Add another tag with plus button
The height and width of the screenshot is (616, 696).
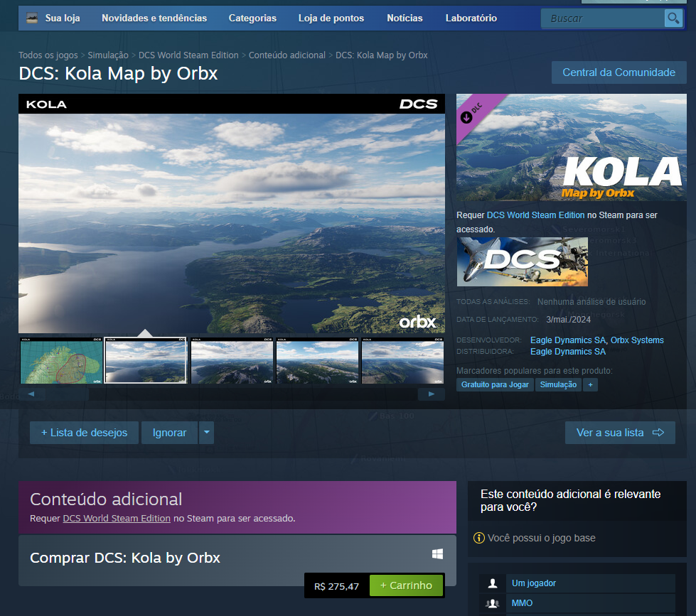590,384
